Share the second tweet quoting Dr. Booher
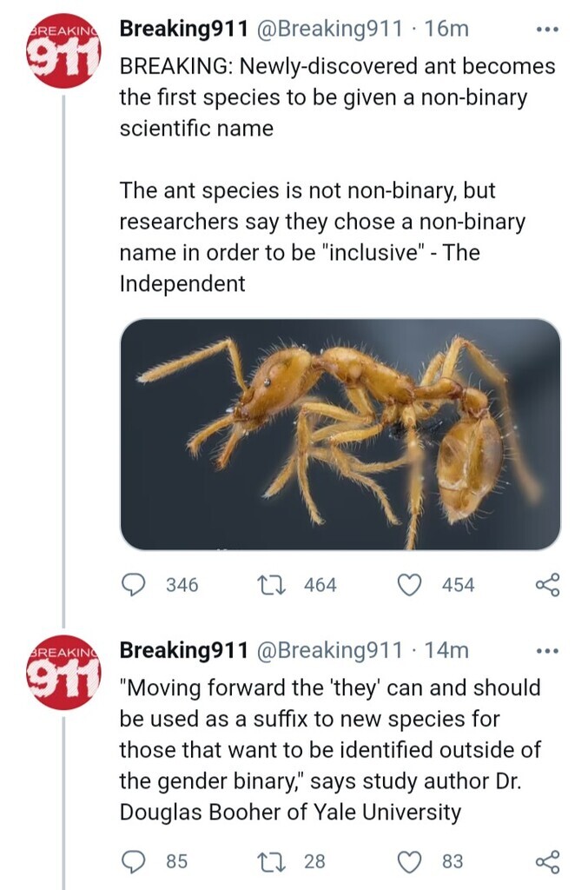This screenshot has height=890, width=588. point(547,861)
